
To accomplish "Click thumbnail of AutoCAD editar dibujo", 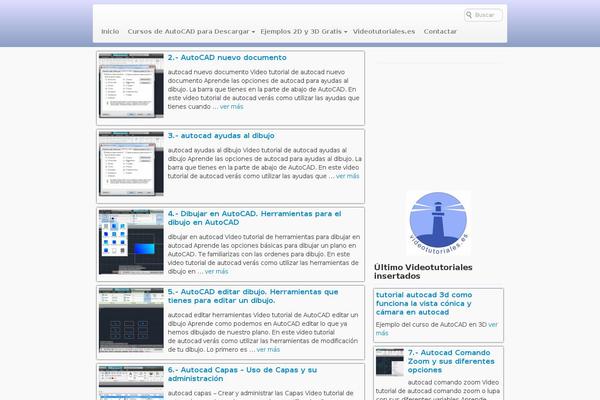I will pos(131,320).
